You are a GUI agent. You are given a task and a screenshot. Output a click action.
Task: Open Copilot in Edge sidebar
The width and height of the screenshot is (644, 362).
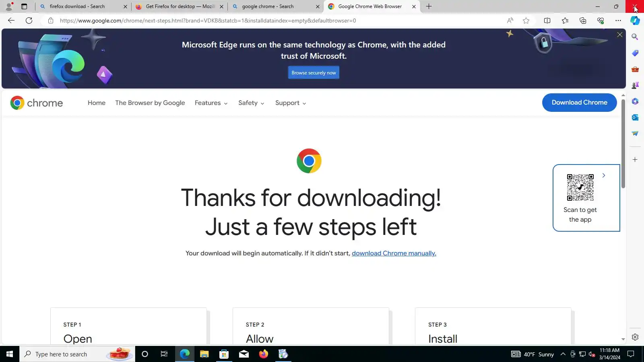(635, 21)
